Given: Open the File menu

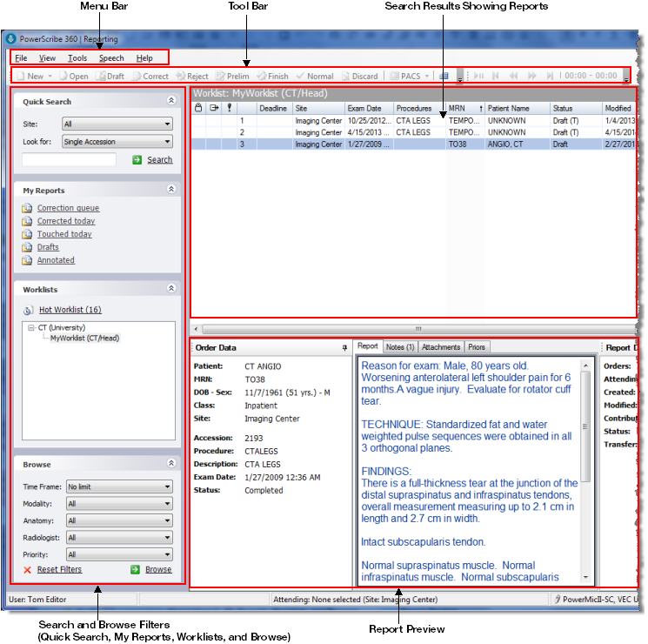Looking at the screenshot, I should (21, 58).
